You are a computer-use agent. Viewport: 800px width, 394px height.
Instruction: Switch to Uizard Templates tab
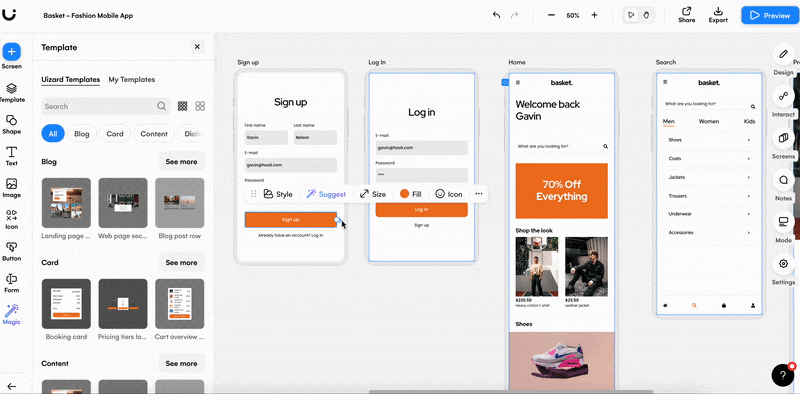(70, 80)
